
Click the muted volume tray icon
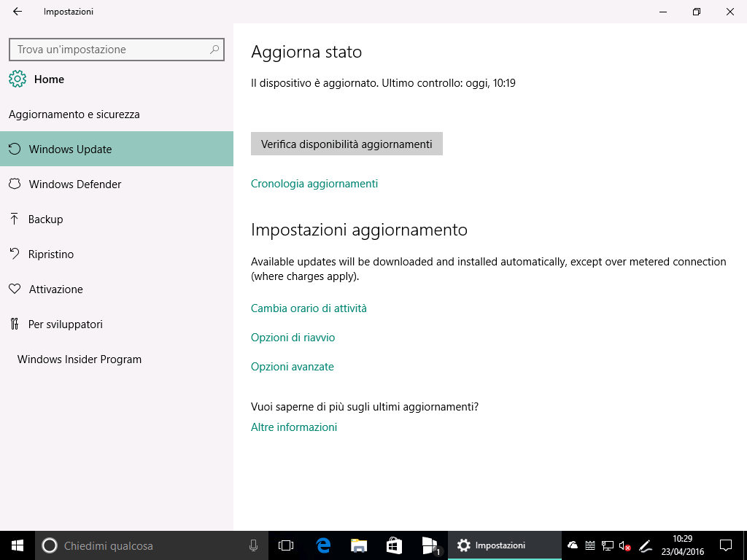point(624,545)
